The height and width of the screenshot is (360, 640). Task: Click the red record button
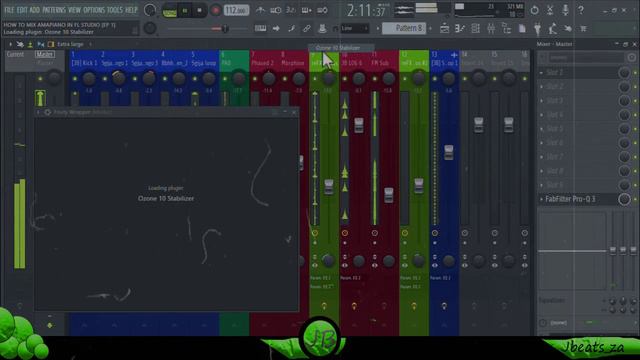tap(216, 11)
